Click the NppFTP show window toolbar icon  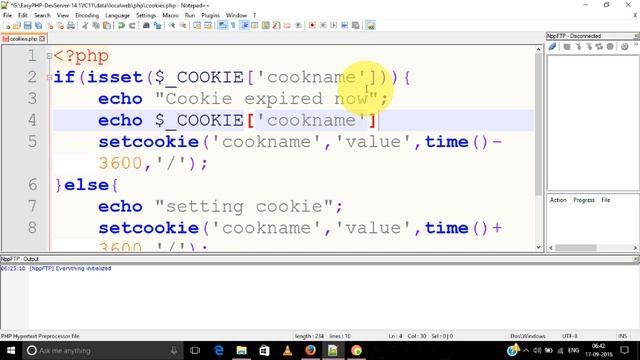click(370, 25)
